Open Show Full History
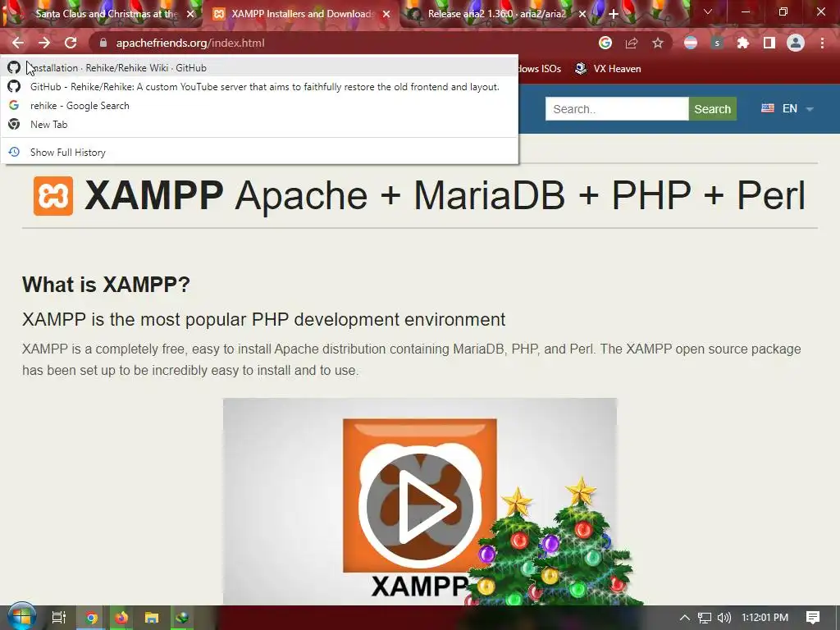840x630 pixels. [x=259, y=152]
